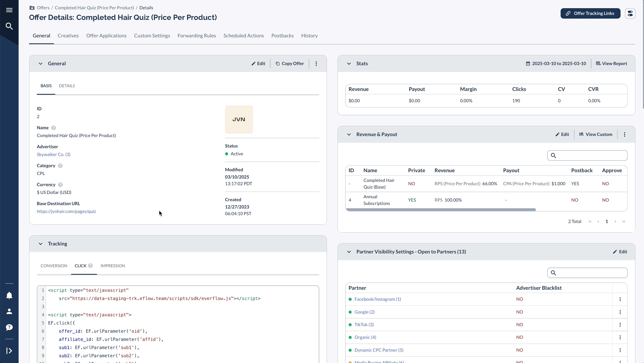Toggle the layout switch icon top right
This screenshot has width=644, height=363.
click(630, 13)
